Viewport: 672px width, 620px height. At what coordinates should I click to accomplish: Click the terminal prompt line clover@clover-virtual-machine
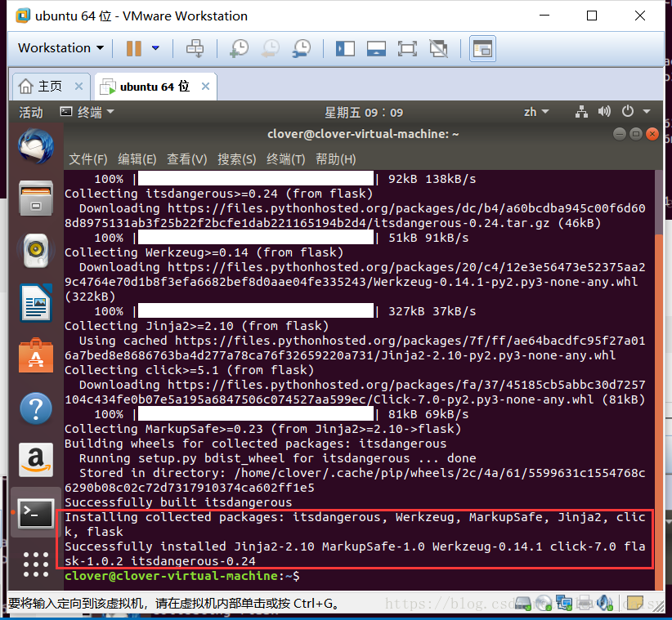tap(182, 576)
